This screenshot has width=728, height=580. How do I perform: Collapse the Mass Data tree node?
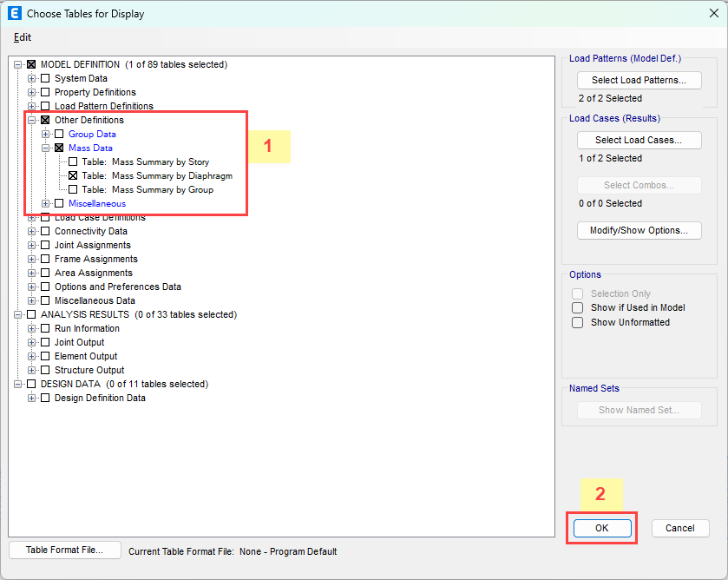click(46, 148)
